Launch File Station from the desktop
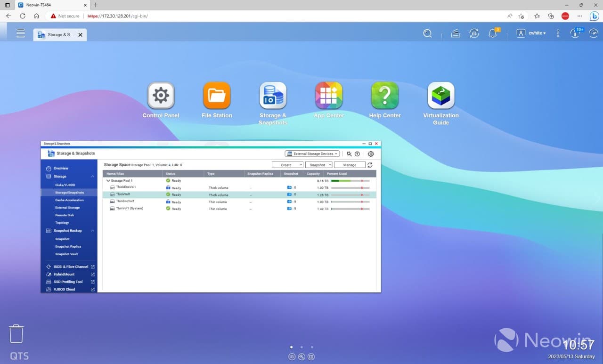The height and width of the screenshot is (364, 603). click(217, 96)
